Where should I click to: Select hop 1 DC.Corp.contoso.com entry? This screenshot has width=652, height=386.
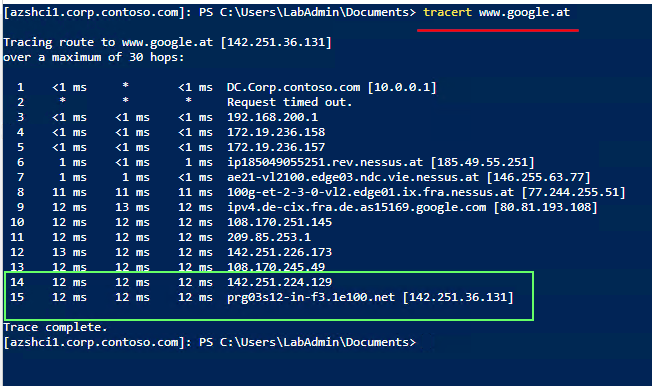[x=331, y=87]
